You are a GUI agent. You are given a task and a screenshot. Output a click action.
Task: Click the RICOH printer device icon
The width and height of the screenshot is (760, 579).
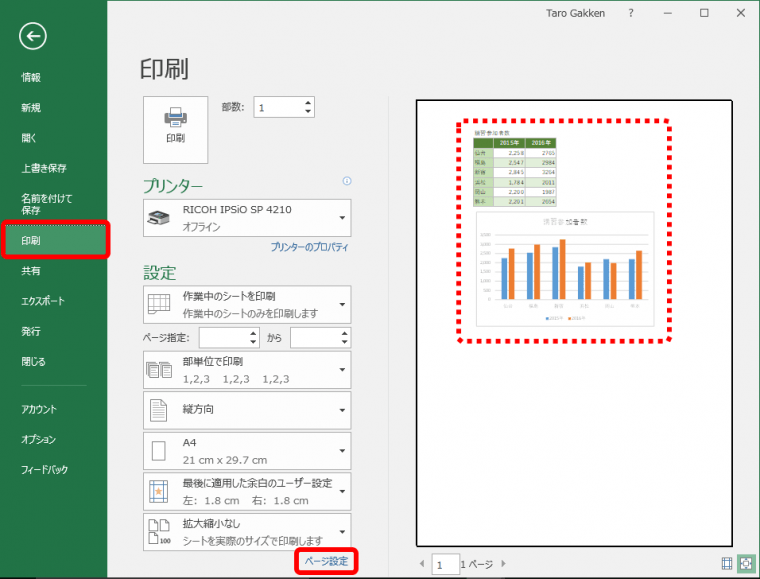point(158,218)
